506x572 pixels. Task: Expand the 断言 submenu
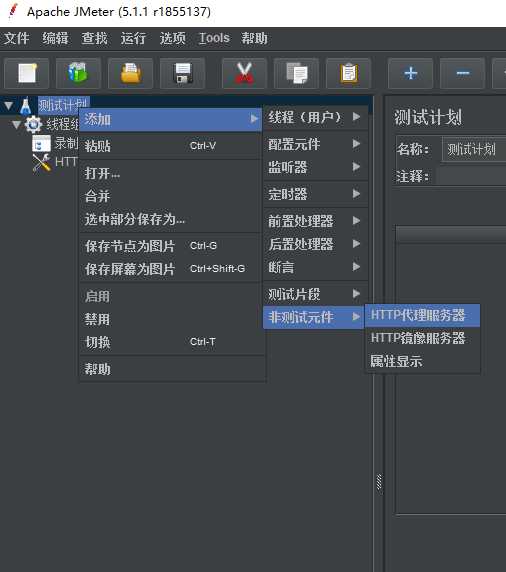(315, 267)
